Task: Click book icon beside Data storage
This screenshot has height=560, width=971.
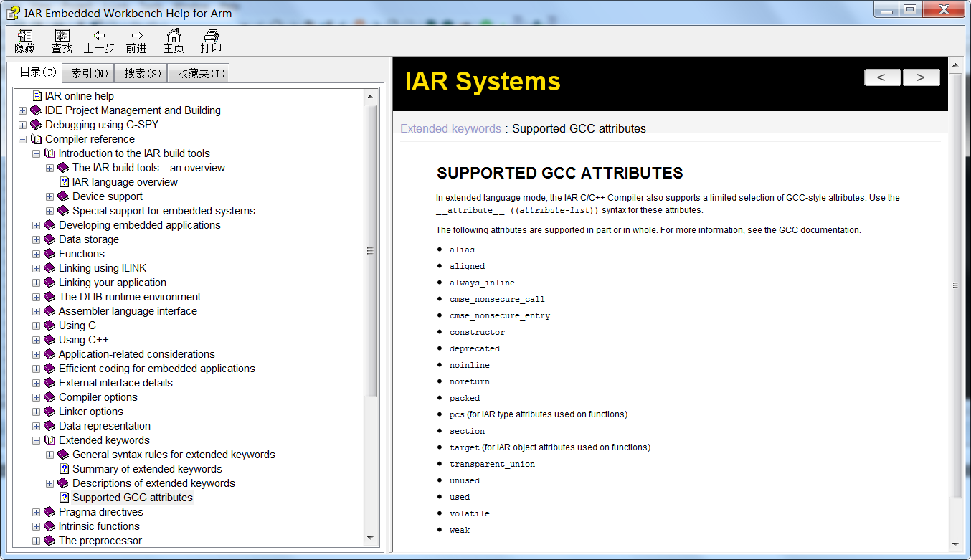Action: 49,239
